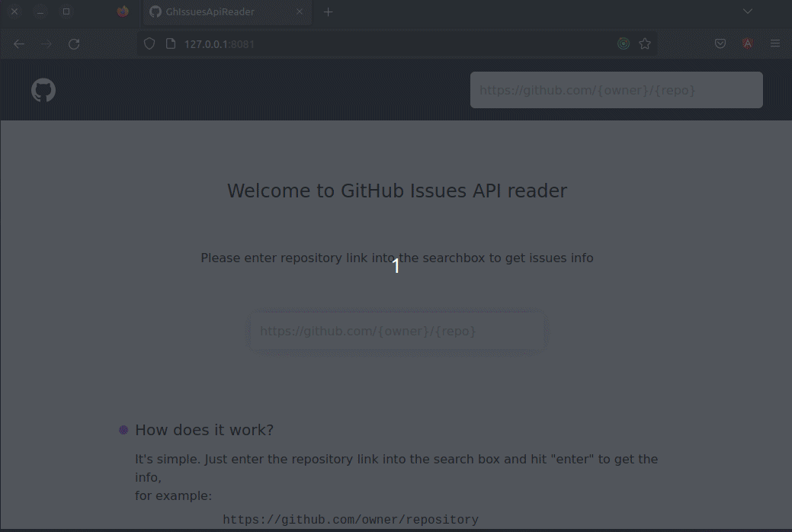Open a new browser tab
792x532 pixels.
click(328, 11)
